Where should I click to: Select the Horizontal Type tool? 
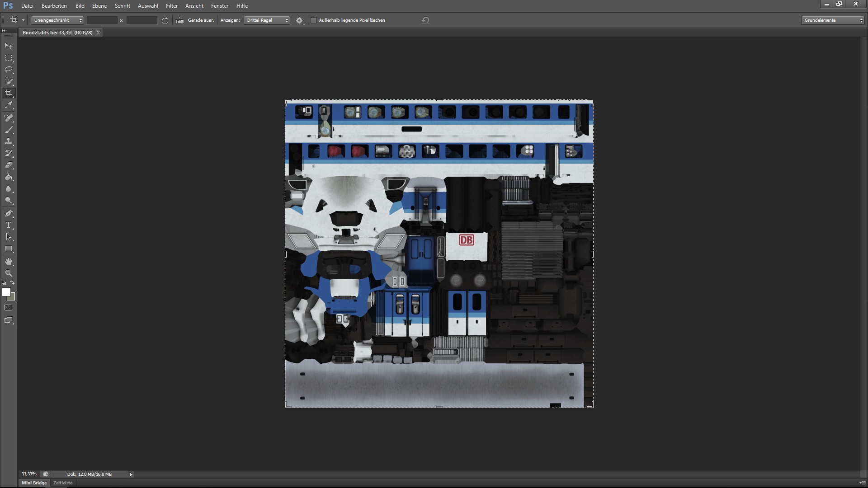pyautogui.click(x=9, y=225)
